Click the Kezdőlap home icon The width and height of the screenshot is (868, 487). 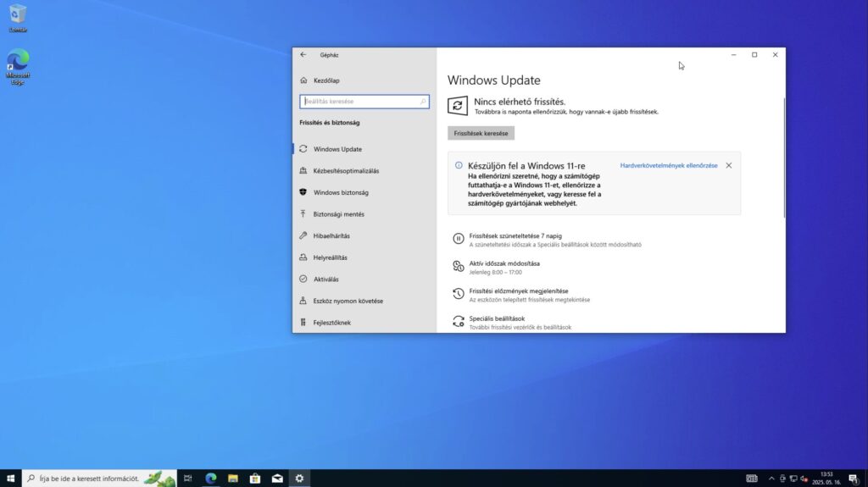coord(303,80)
